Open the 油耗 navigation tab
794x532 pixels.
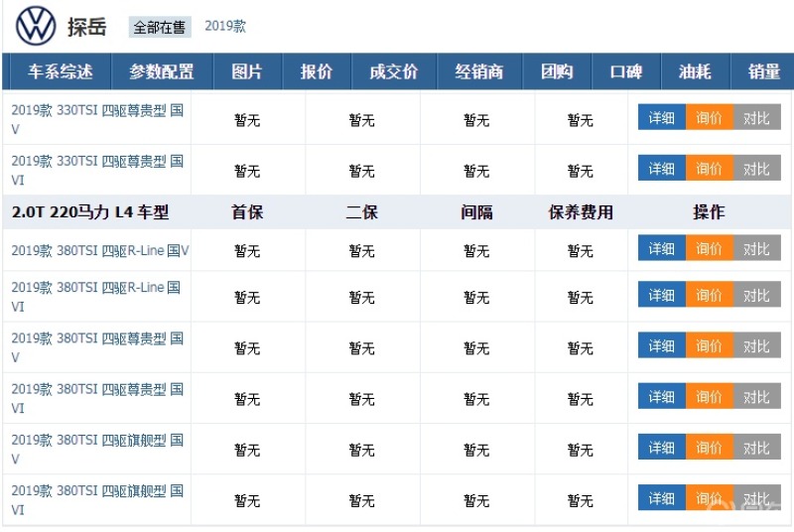(696, 71)
